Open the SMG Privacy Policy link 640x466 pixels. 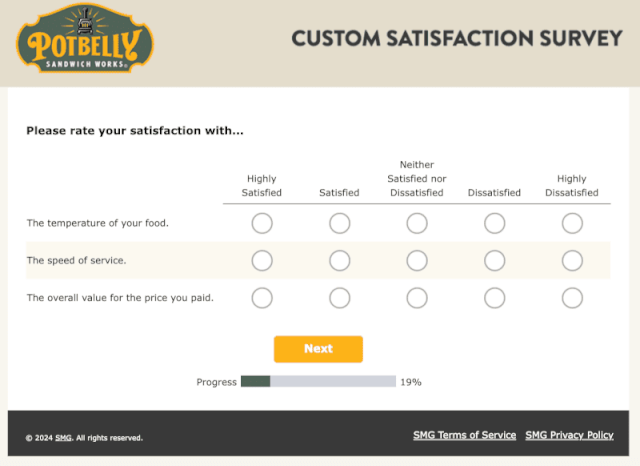[x=569, y=435]
